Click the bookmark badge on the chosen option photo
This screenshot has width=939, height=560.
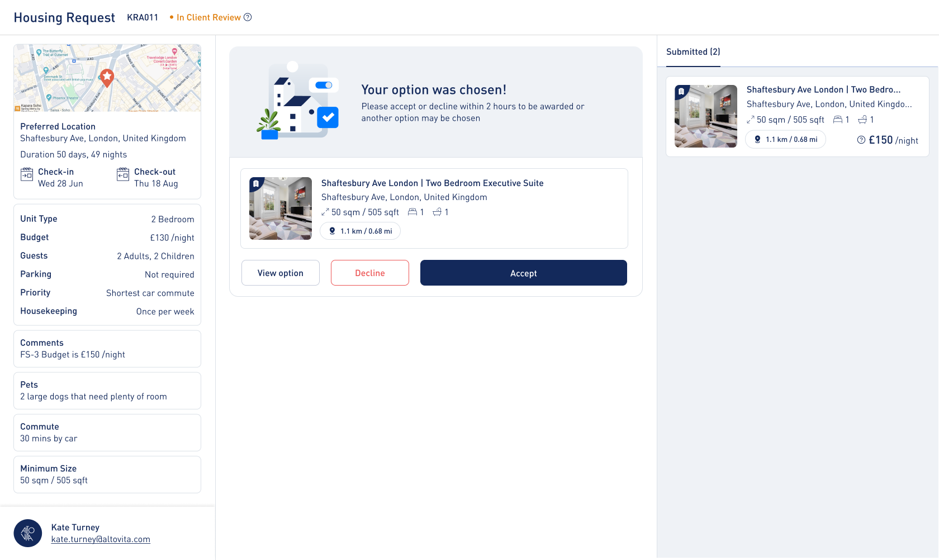(255, 183)
